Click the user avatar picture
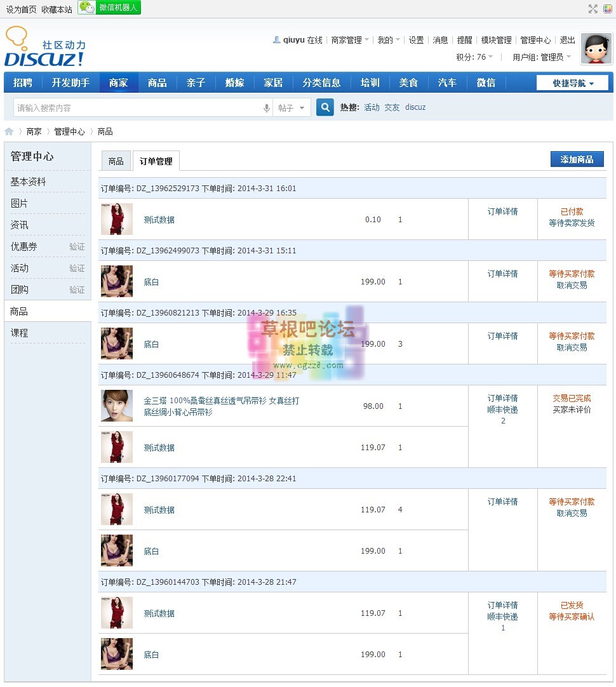The image size is (616, 687). point(596,49)
